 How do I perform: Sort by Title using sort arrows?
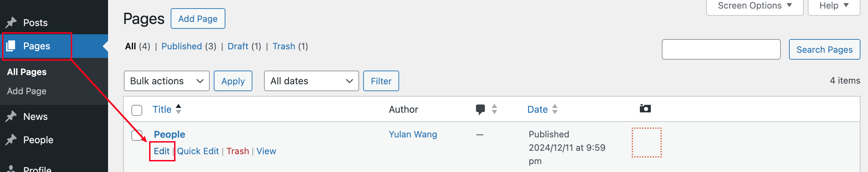click(178, 109)
